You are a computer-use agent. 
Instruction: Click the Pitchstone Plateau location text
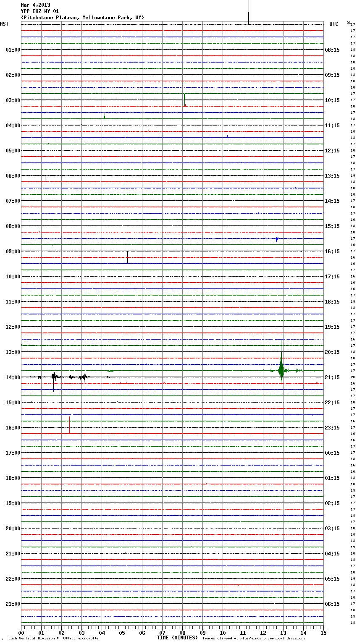[82, 18]
